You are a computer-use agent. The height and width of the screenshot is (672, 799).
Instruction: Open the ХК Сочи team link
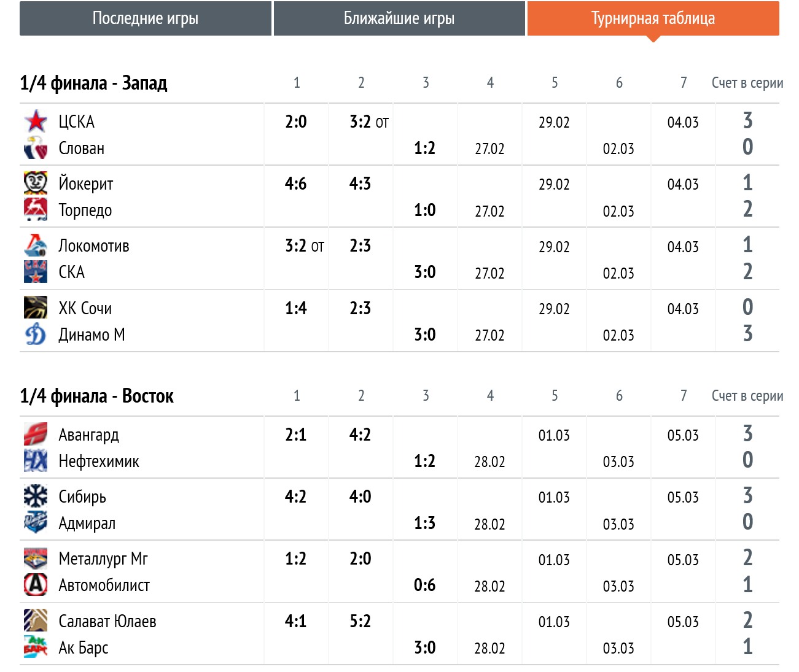pos(85,309)
